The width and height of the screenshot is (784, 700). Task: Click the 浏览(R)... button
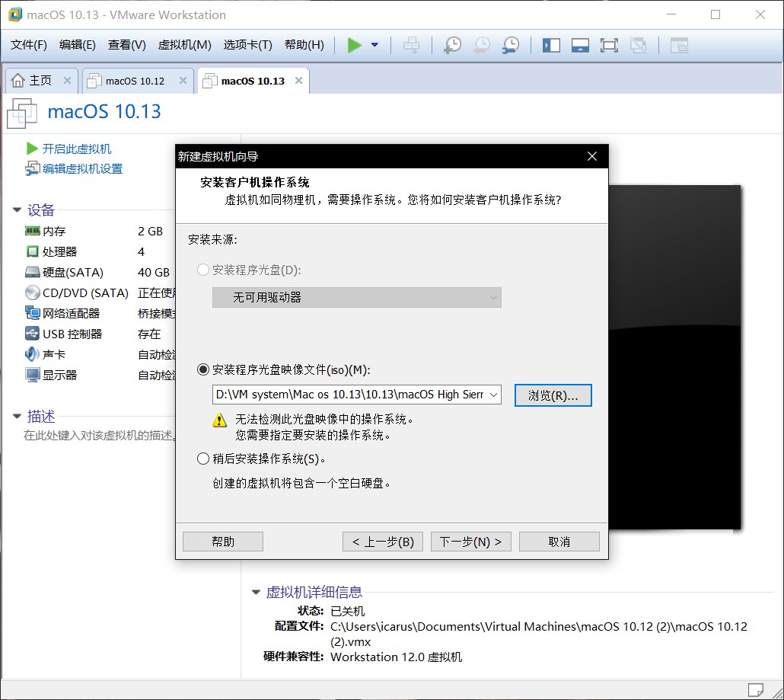[553, 395]
